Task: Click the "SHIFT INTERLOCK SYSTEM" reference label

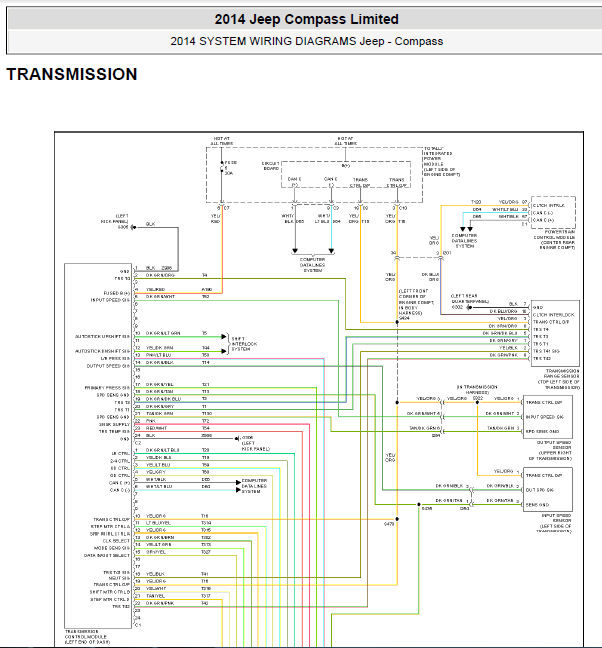Action: (244, 344)
